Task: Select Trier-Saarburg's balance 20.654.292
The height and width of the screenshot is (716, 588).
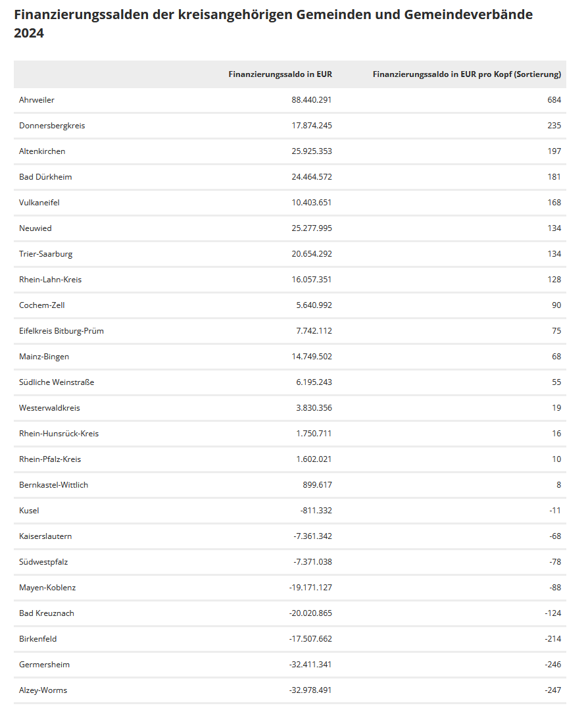Action: click(x=311, y=254)
